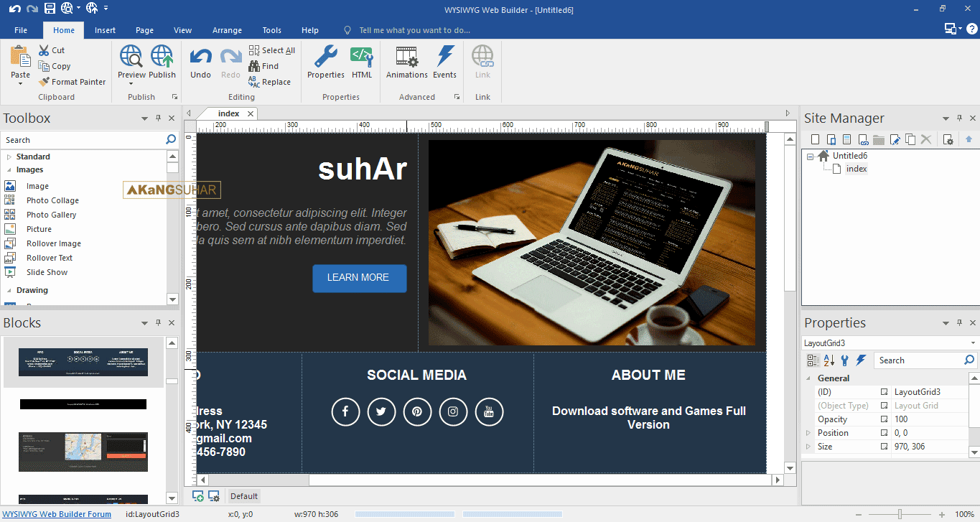
Task: Click the Paste clipboard icon
Action: (20, 57)
